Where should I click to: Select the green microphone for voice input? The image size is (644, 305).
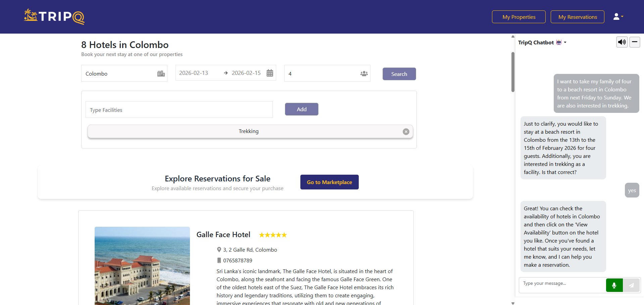[614, 285]
